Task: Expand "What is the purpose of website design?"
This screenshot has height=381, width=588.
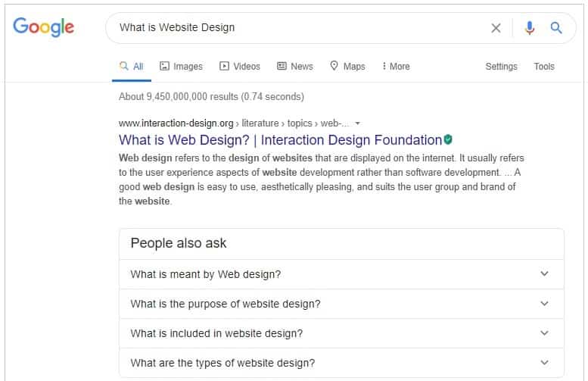Action: coord(341,304)
